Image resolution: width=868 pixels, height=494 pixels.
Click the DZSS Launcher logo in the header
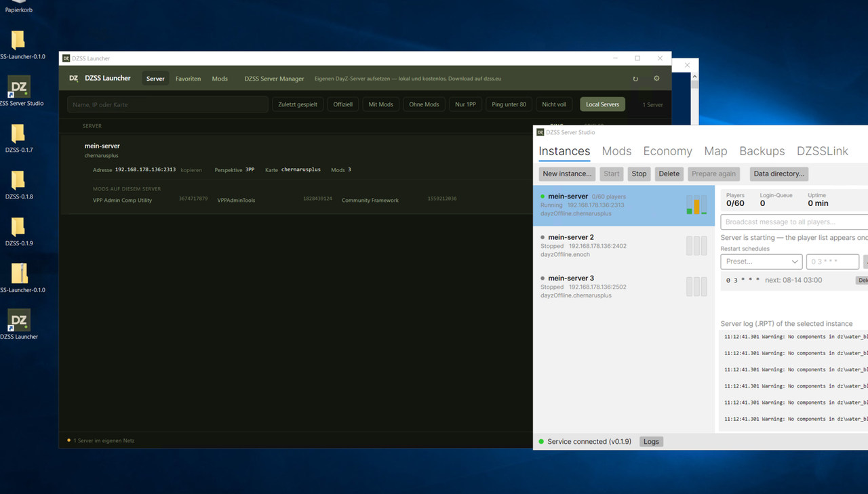pyautogui.click(x=73, y=79)
